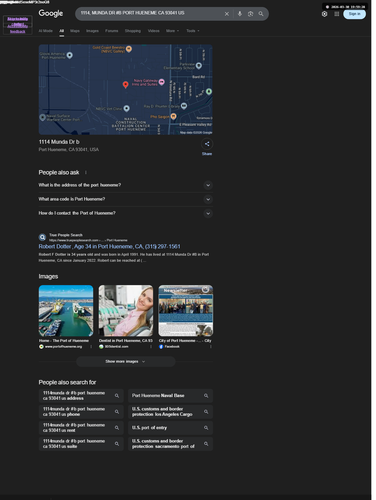This screenshot has height=500, width=376.
Task: Search 'us suite' related suggestion
Action: click(x=81, y=444)
